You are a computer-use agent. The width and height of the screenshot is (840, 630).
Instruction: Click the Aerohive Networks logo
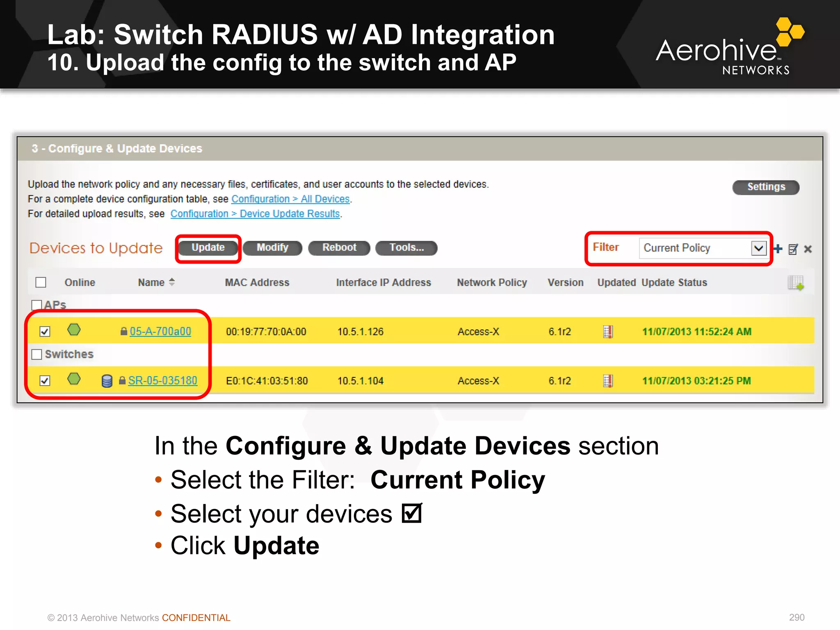730,47
